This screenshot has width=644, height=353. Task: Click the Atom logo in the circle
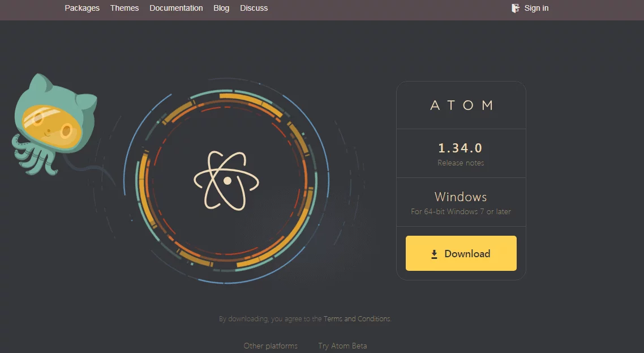(226, 181)
